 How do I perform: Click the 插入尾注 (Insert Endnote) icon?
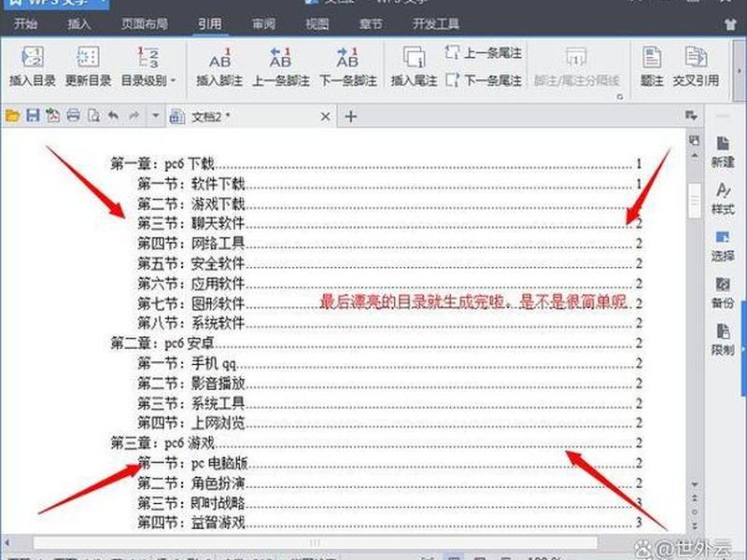[414, 57]
